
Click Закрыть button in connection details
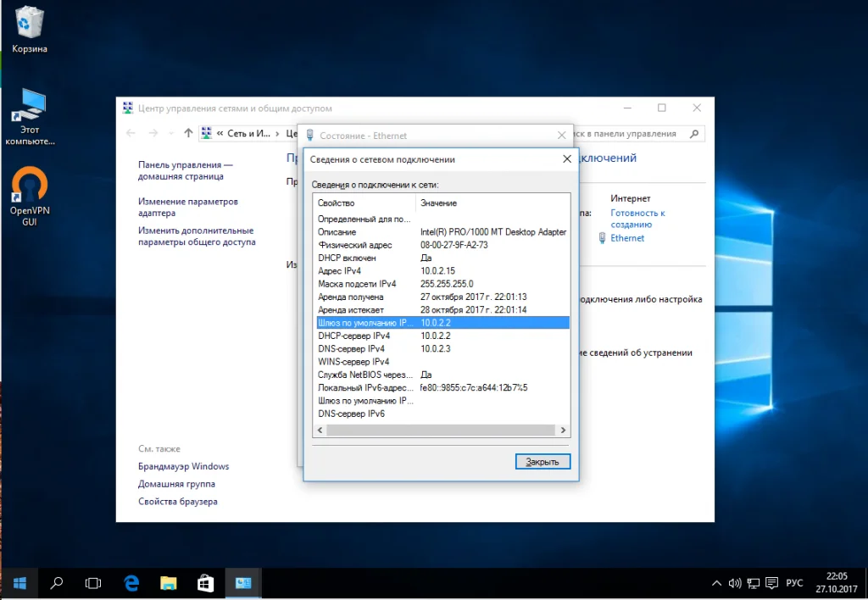coord(542,462)
